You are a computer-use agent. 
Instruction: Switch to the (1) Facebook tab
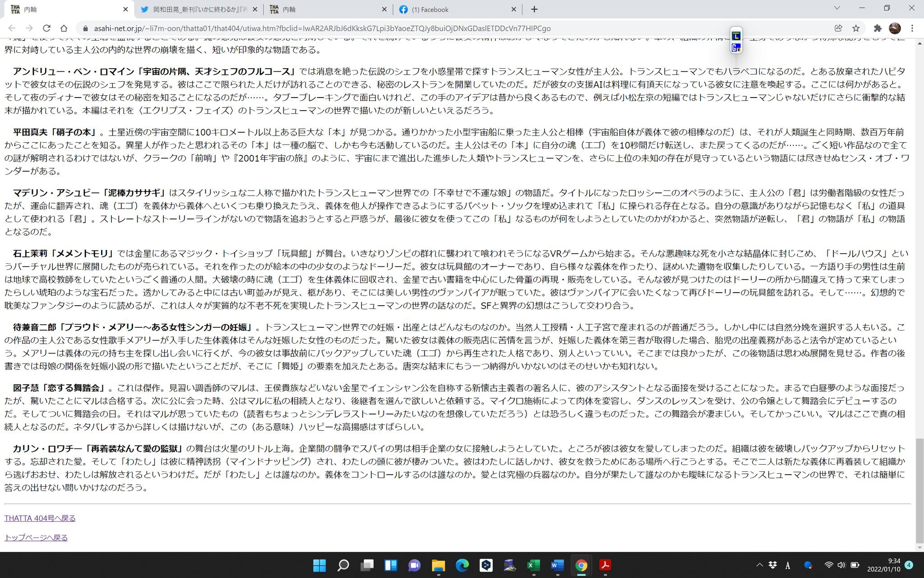coord(457,9)
